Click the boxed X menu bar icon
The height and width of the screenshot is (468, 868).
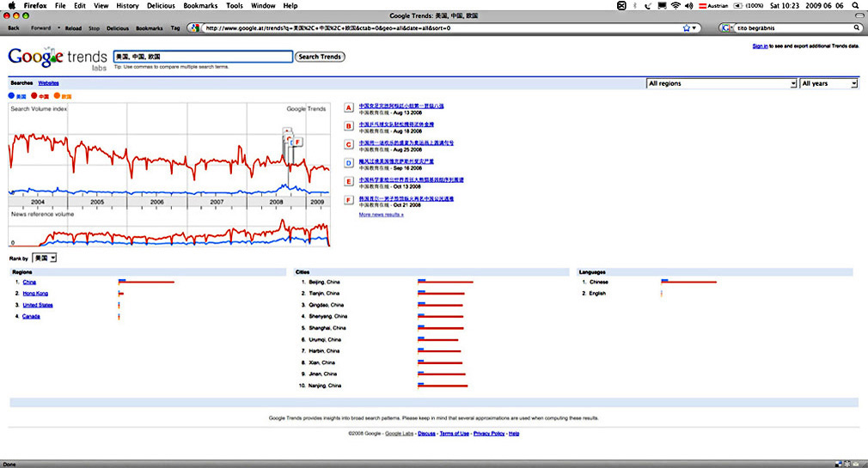coord(621,5)
